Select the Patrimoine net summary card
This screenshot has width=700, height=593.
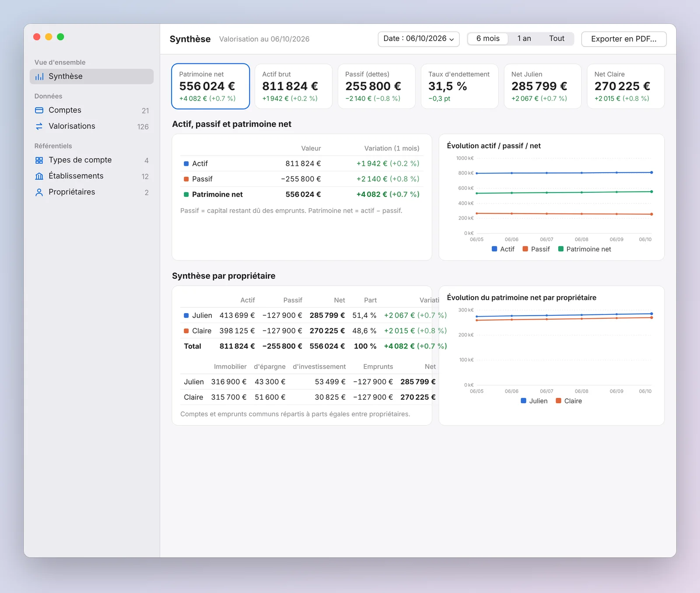click(210, 86)
